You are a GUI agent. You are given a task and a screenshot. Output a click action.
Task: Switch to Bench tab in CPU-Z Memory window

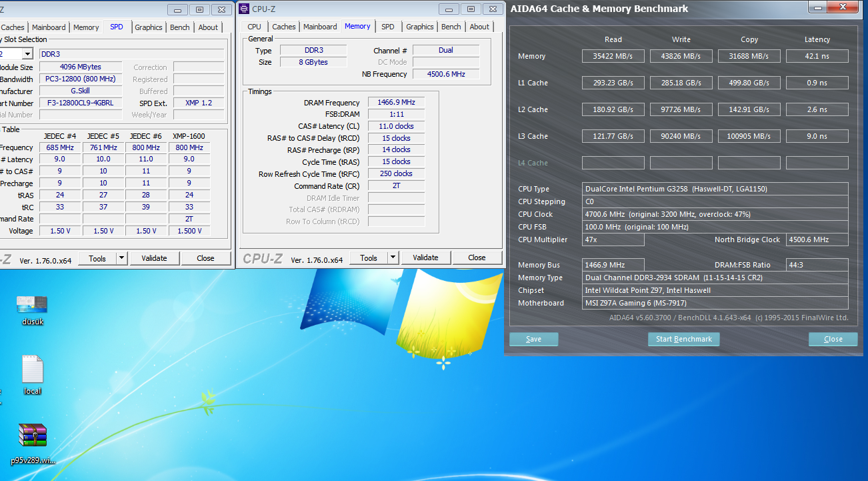(451, 27)
